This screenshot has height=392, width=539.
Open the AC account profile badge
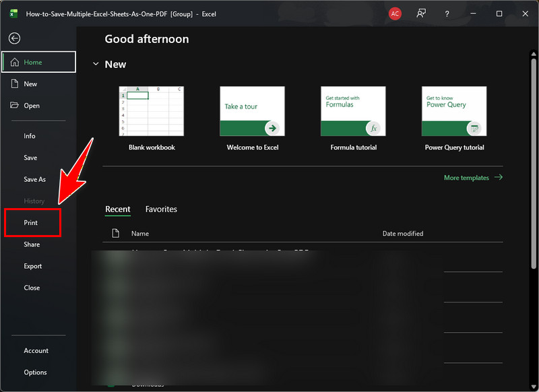395,13
